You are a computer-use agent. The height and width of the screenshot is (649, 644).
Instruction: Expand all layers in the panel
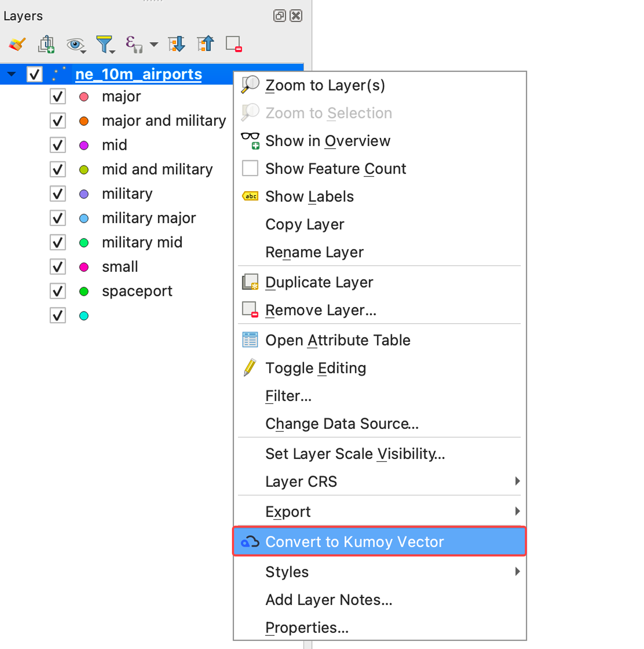point(177,44)
